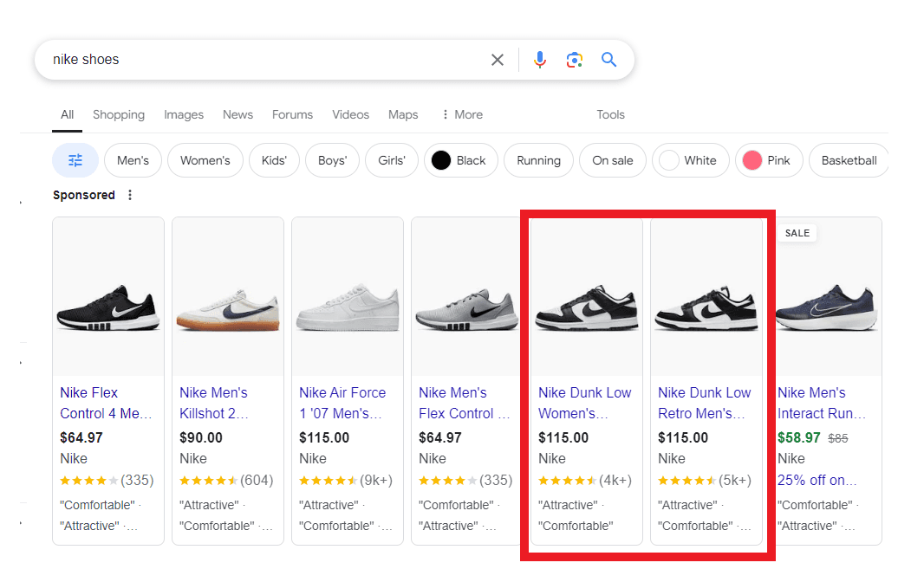This screenshot has height=582, width=924.
Task: Click the Nike Dunk Low Women's shoe thumbnail
Action: pos(586,297)
